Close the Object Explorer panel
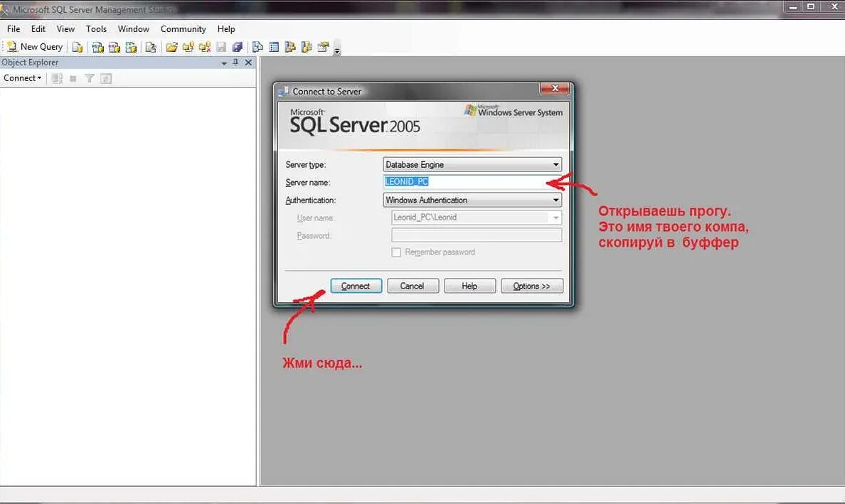The height and width of the screenshot is (504, 845). pos(248,63)
